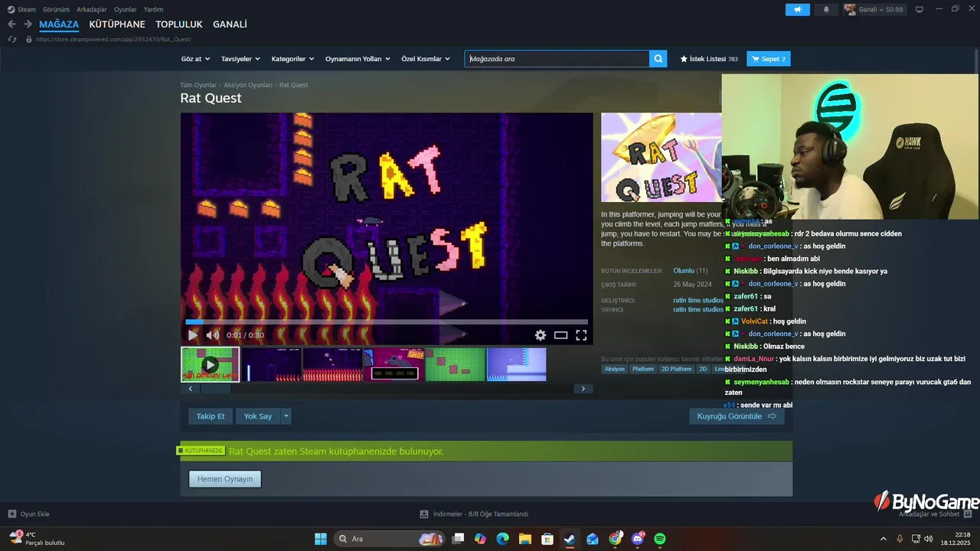Open the notifications bell
The width and height of the screenshot is (980, 551).
[x=826, y=9]
